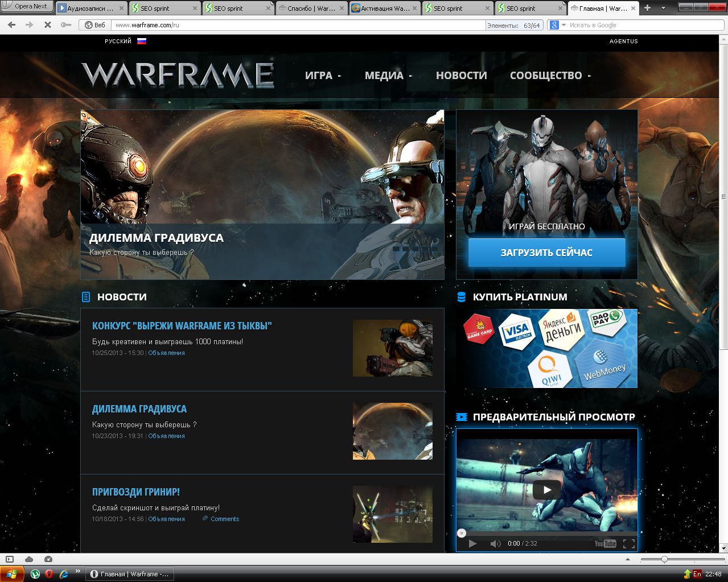Screen dimensions: 728x582
Task: Click the video progress scrubber
Action: click(462, 533)
